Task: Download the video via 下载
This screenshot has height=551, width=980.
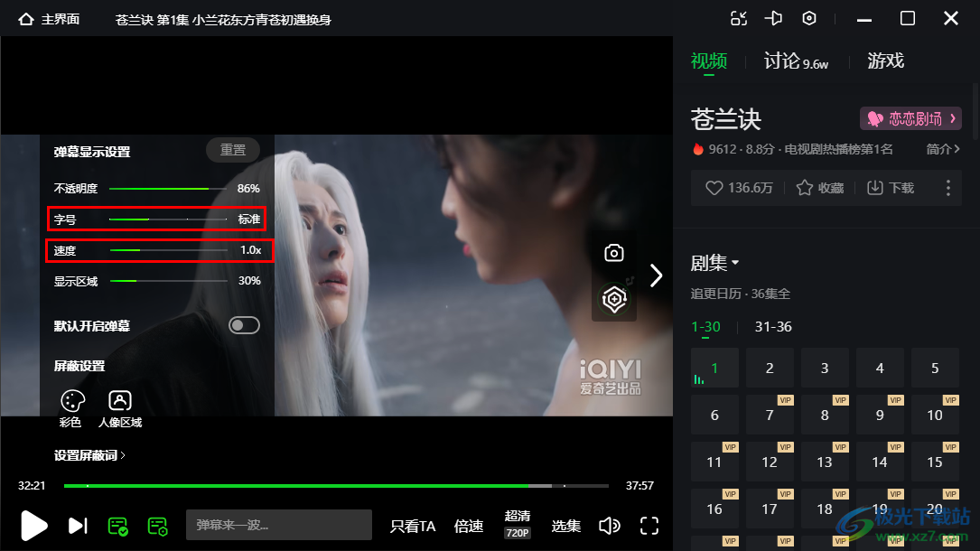Action: tap(891, 188)
